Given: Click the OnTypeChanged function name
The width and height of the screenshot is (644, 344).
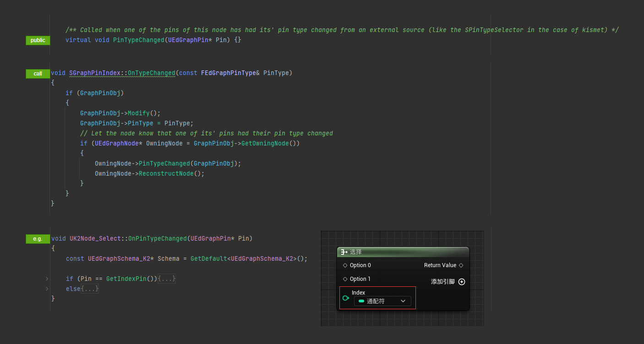Looking at the screenshot, I should (151, 73).
